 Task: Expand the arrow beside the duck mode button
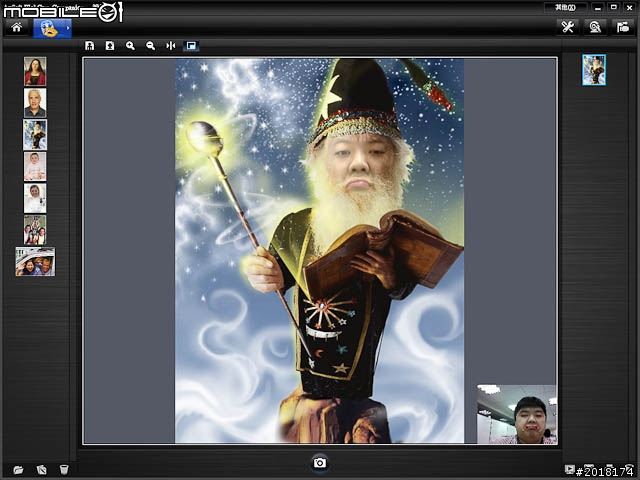point(68,28)
